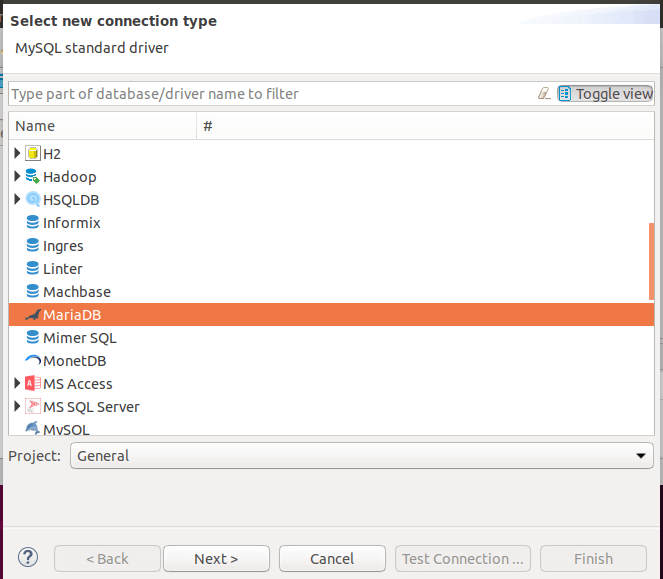The image size is (663, 579).
Task: Toggle the driver list view
Action: pos(606,94)
